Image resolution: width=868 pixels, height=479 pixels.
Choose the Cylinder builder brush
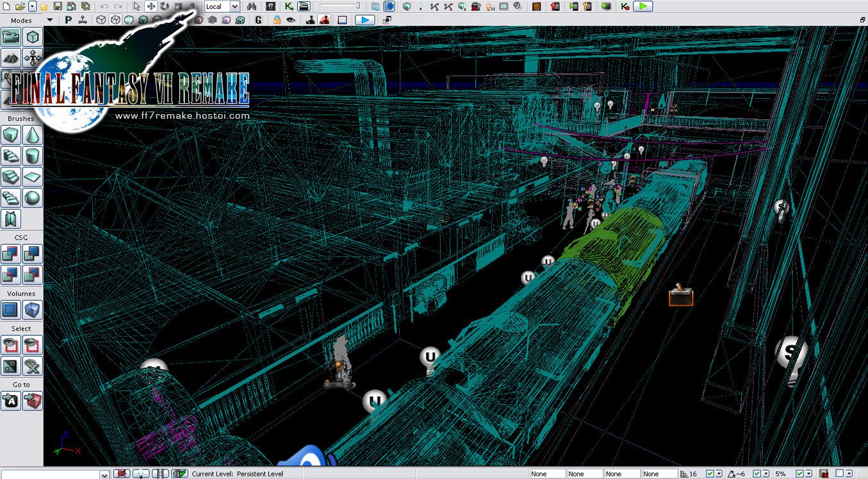tap(33, 156)
